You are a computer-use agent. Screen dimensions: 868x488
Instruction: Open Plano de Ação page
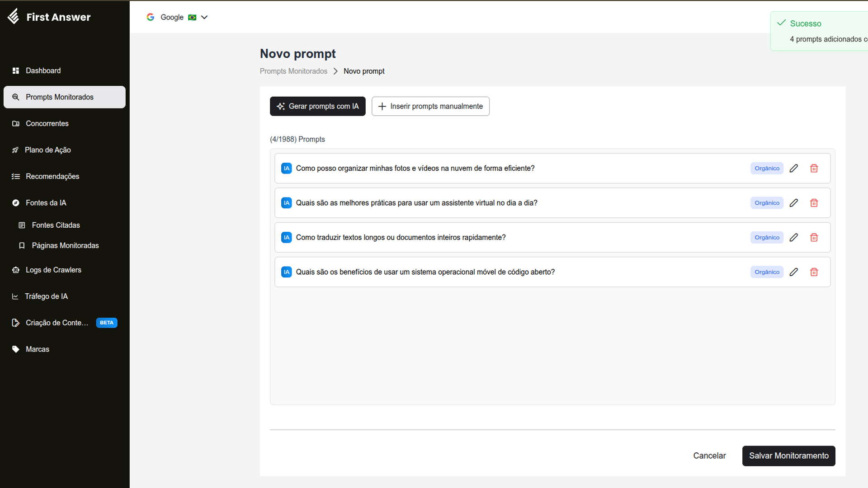click(x=64, y=150)
